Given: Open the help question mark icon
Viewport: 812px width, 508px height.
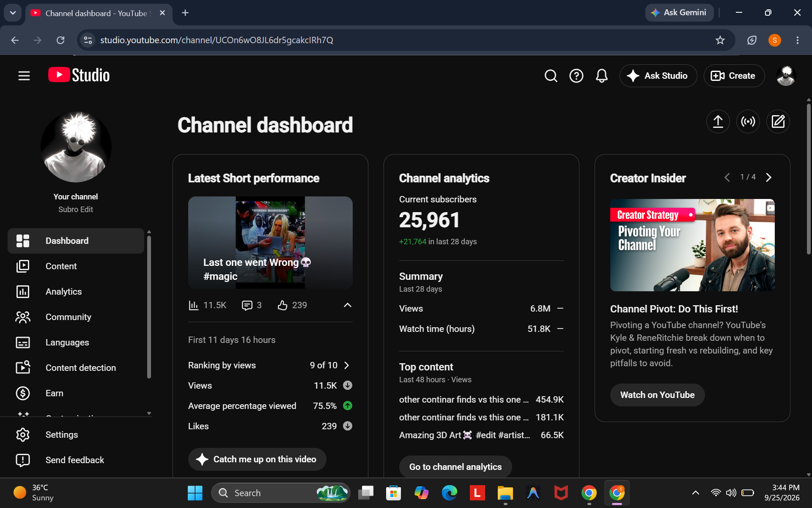Looking at the screenshot, I should coord(576,76).
